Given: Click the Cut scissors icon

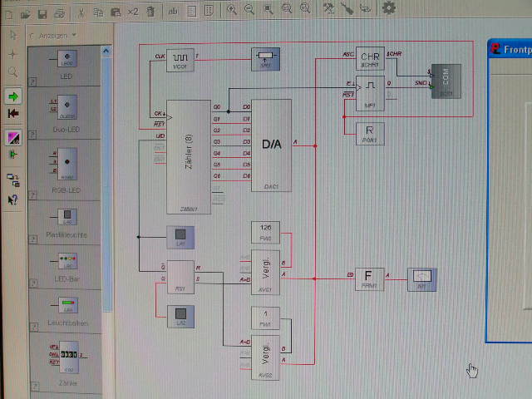Looking at the screenshot, I should pos(81,12).
